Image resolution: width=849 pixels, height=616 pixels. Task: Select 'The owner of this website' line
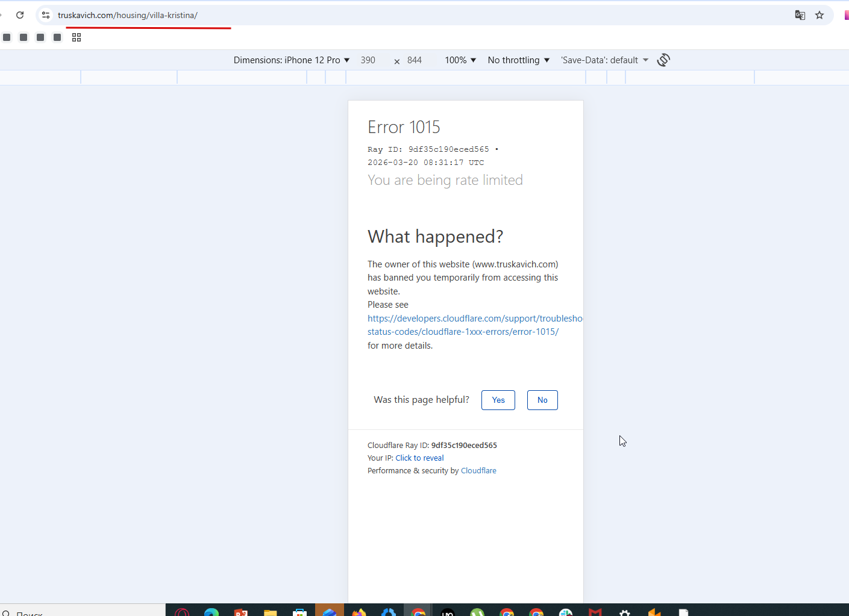pyautogui.click(x=463, y=264)
